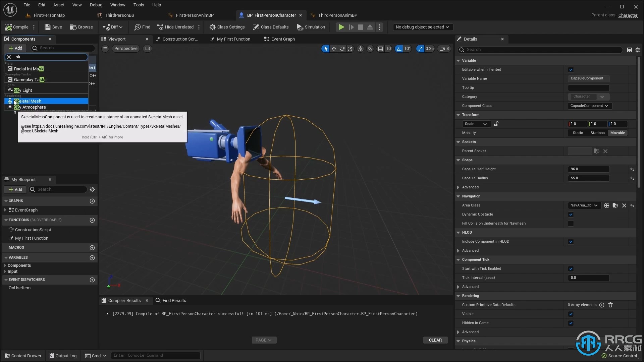Expand the Input variable category

pyautogui.click(x=5, y=271)
